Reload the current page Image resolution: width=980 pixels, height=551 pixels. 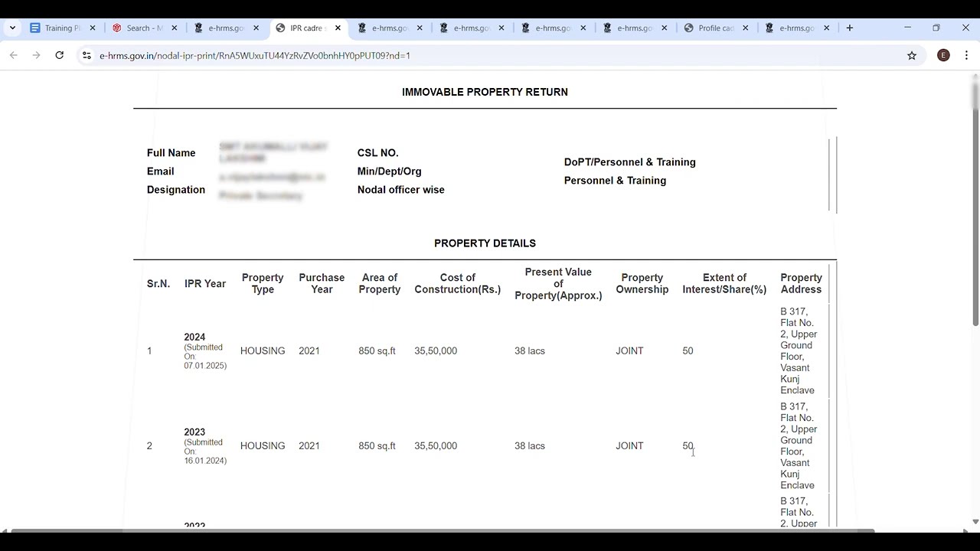point(59,55)
